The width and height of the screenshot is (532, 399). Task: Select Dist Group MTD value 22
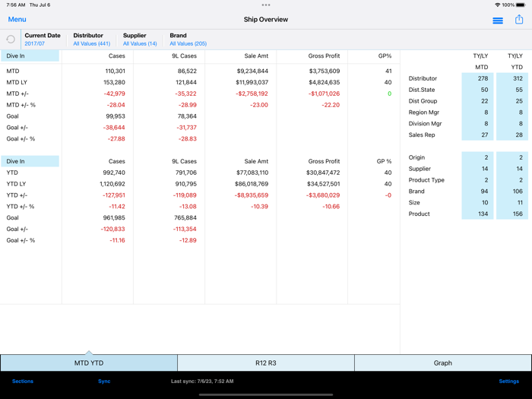[x=477, y=101]
